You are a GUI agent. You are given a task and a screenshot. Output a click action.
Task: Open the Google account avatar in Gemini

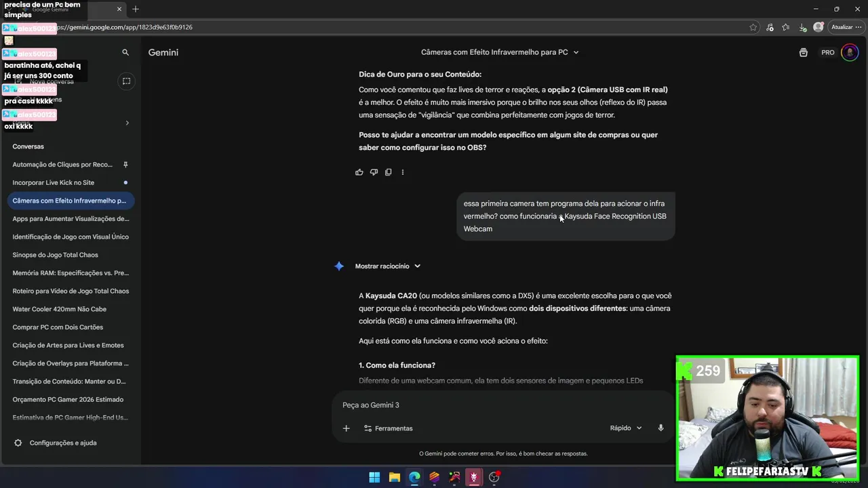pos(850,52)
